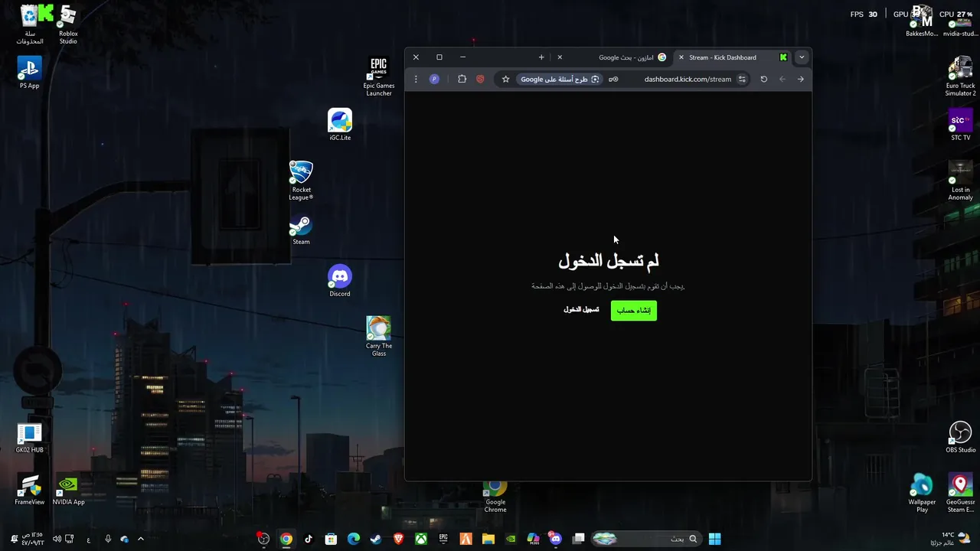Open File Explorer taskbar icon
Viewport: 980px width, 551px height.
click(488, 539)
